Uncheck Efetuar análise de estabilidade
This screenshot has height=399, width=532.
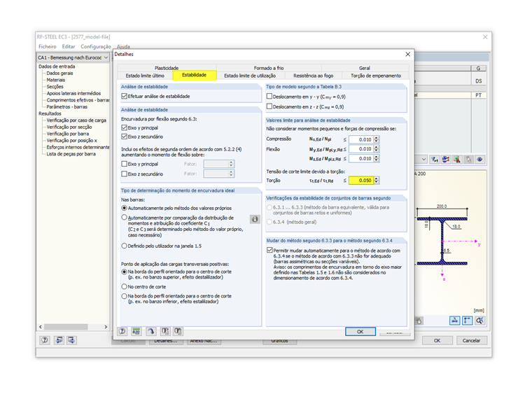pos(124,97)
